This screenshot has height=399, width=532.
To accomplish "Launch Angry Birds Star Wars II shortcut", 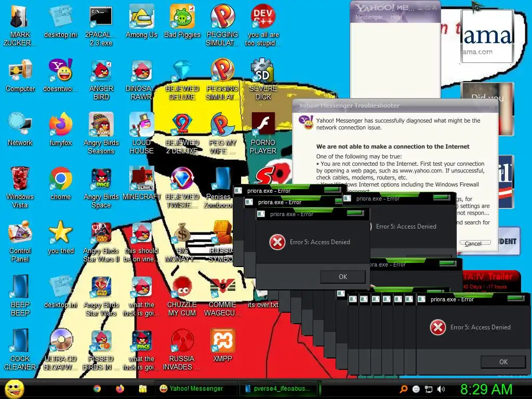I will 101,241.
